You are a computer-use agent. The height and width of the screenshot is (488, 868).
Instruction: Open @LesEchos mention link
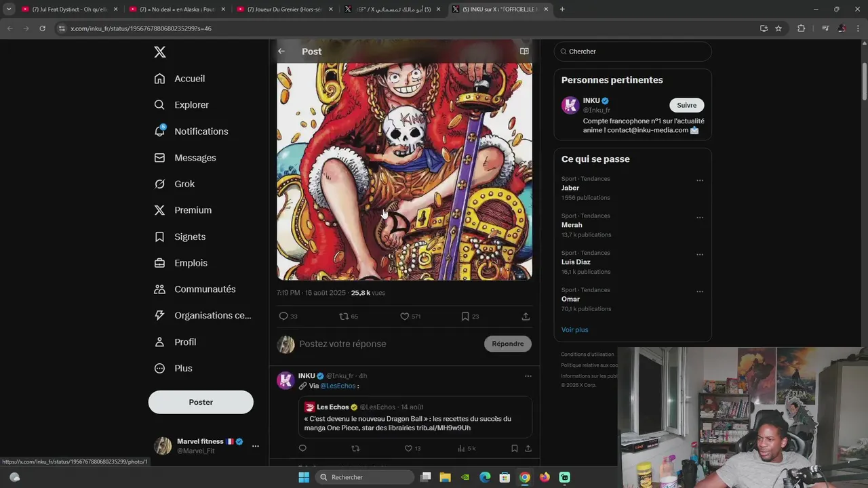click(338, 386)
